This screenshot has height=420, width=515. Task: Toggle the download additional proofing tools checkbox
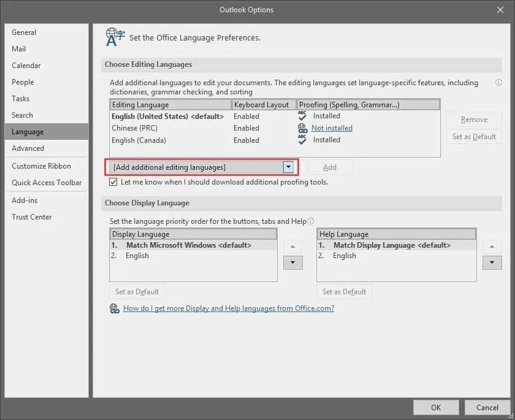click(113, 182)
